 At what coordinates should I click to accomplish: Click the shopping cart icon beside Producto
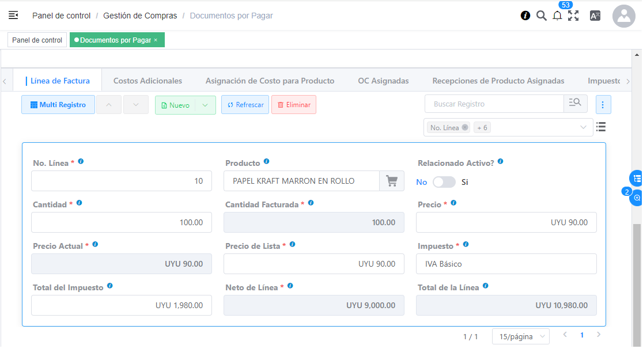(x=392, y=181)
